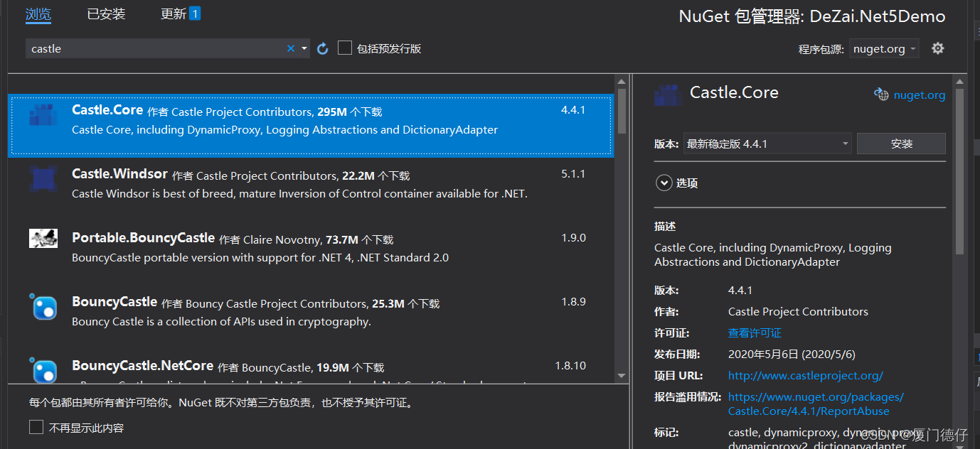Enable the include prerelease checkbox
Image resolution: width=980 pixels, height=449 pixels.
pyautogui.click(x=345, y=48)
